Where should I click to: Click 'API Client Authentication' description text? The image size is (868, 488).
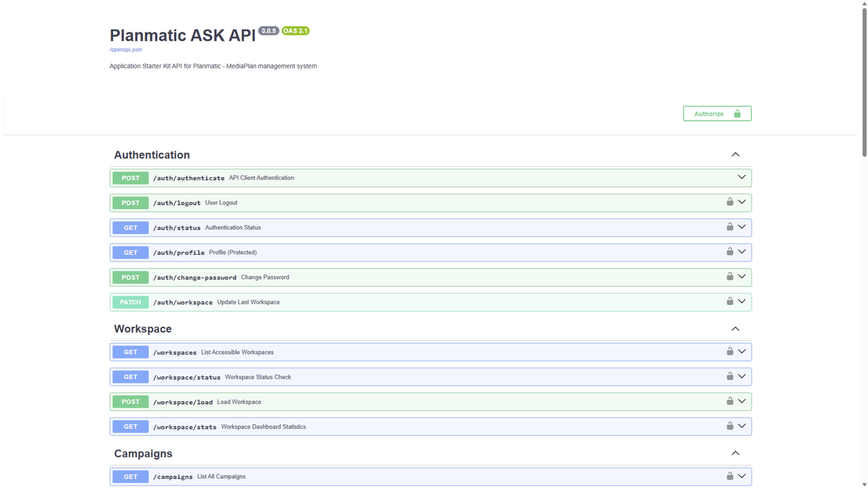tap(261, 178)
